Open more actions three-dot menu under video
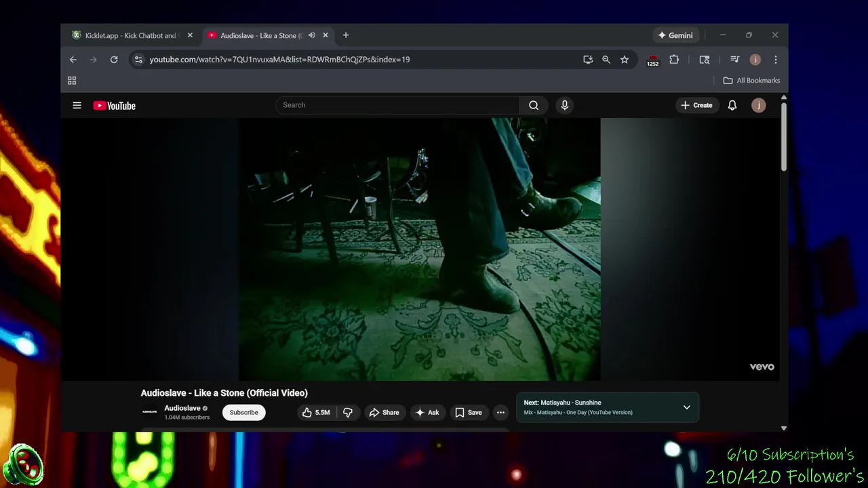Image resolution: width=868 pixels, height=488 pixels. [x=500, y=412]
